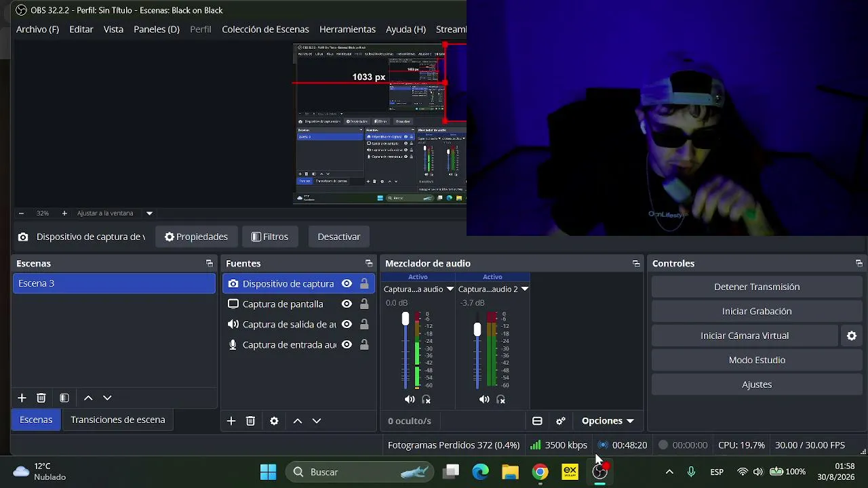This screenshot has height=488, width=868.
Task: Click monitoring headphone icon of 0.0 dB track
Action: click(427, 400)
